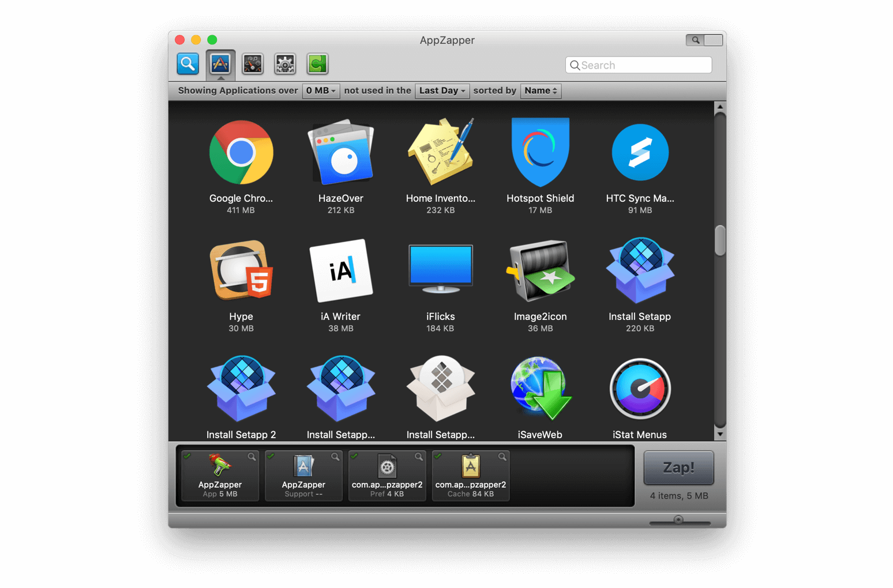Choose the iFlicks monitor icon

pos(441,270)
